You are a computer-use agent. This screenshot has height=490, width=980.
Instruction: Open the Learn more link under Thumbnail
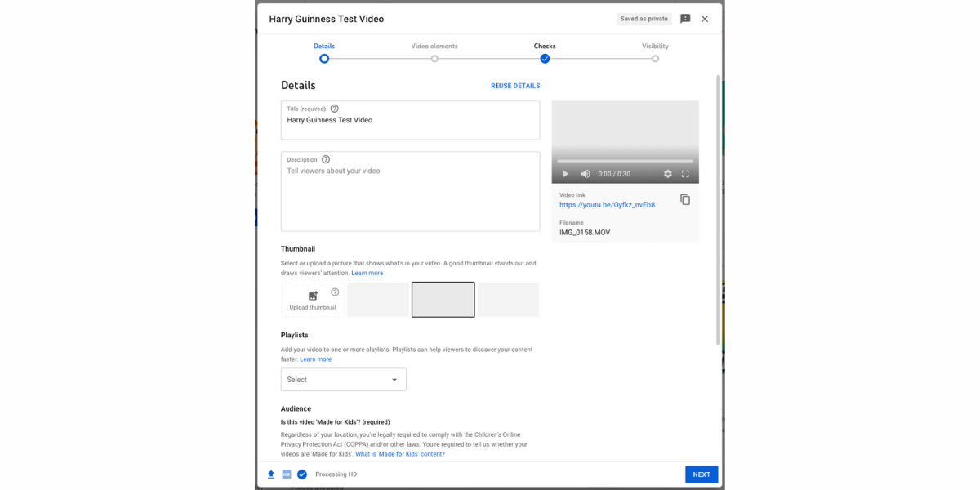click(367, 273)
